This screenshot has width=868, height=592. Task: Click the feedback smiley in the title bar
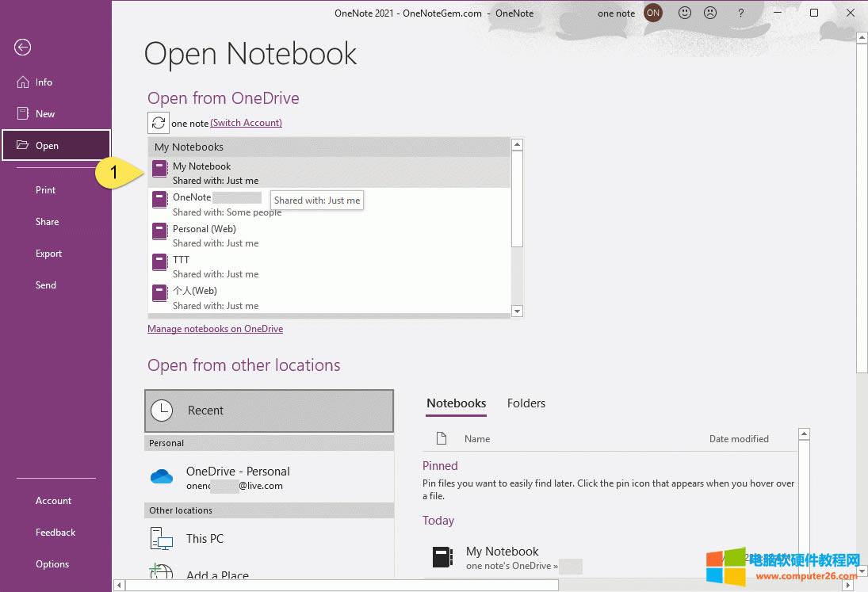[x=686, y=13]
